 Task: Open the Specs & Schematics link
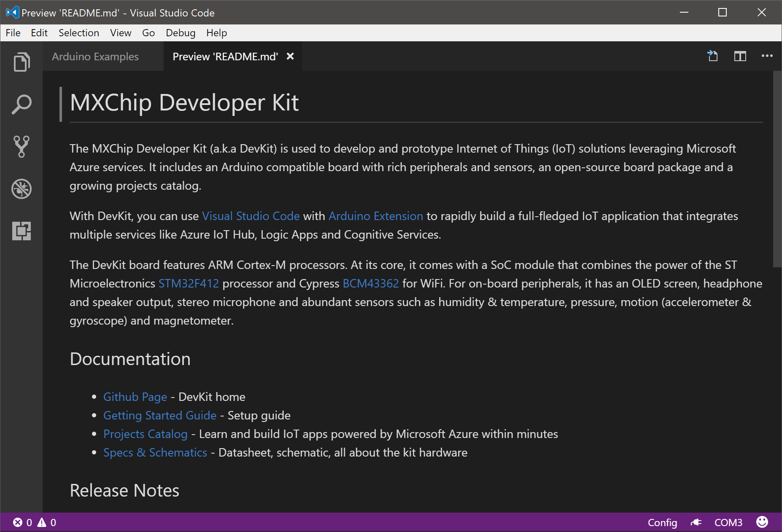155,452
